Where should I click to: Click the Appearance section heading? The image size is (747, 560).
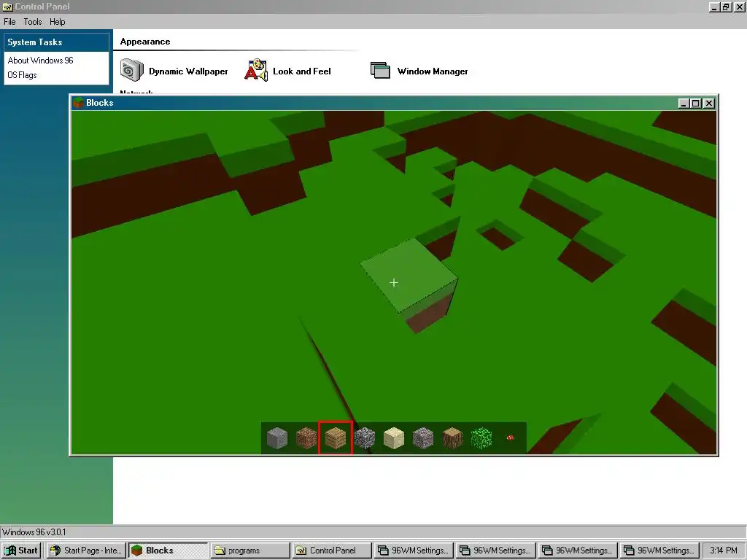point(145,42)
